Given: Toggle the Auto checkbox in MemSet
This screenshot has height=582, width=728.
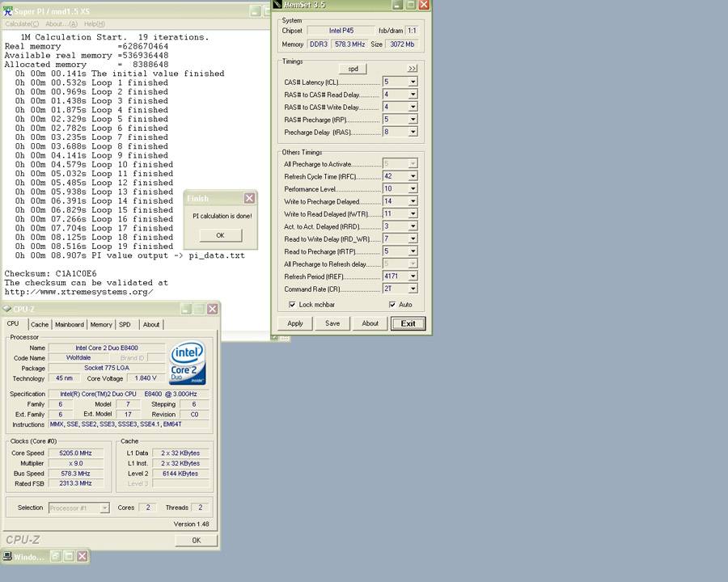Looking at the screenshot, I should [392, 305].
